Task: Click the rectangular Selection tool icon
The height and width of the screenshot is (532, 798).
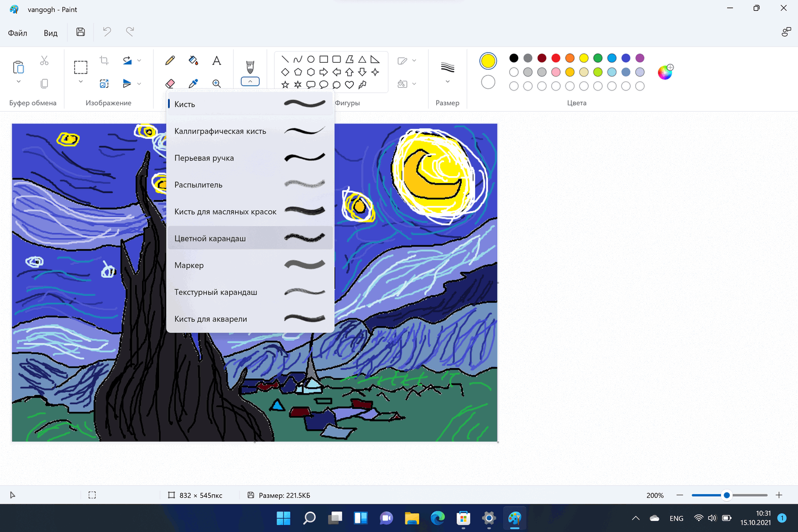Action: coord(81,67)
